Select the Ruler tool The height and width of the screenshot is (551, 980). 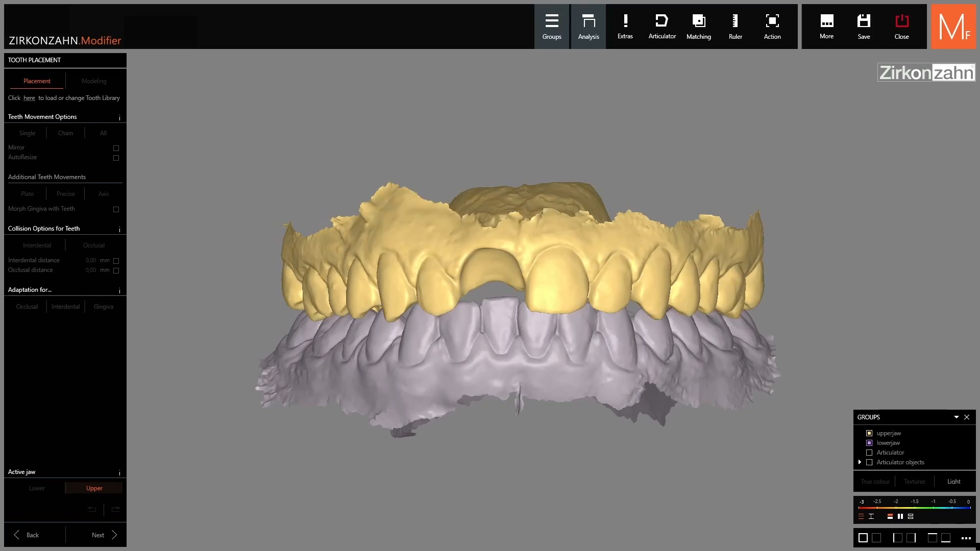[x=736, y=27]
